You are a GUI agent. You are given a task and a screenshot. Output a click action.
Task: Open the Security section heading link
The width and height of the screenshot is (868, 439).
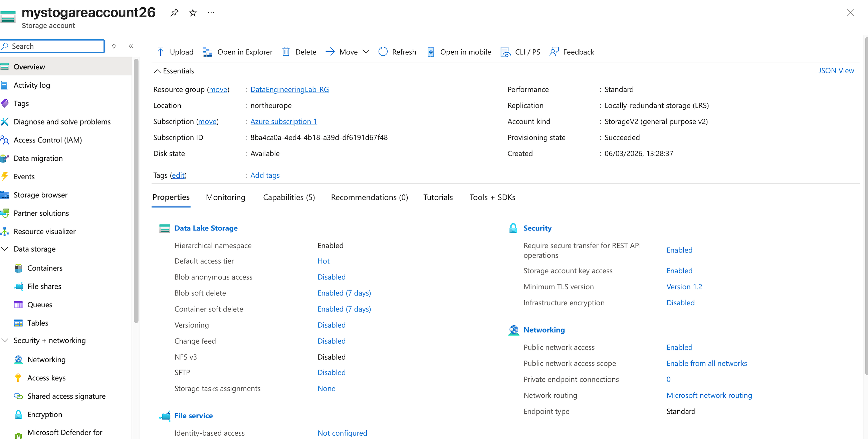(537, 228)
